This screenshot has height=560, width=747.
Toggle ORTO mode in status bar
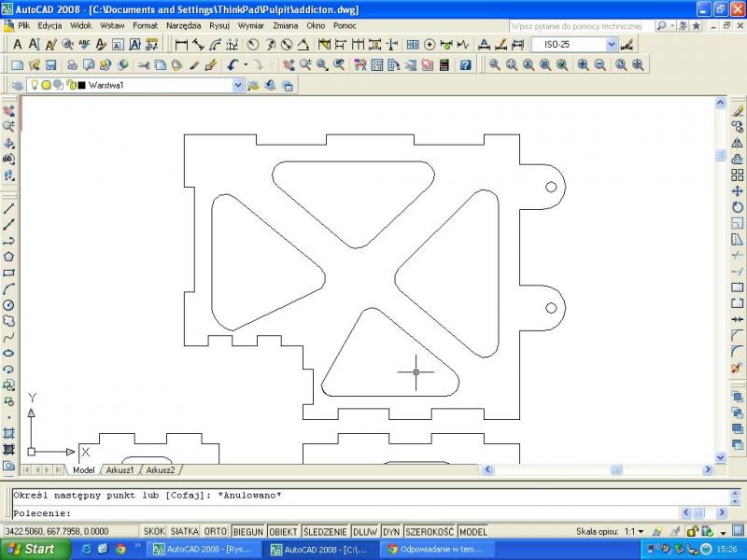(216, 531)
